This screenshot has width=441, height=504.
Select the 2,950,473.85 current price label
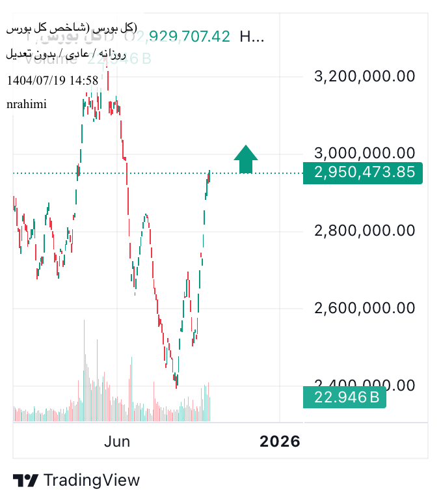pyautogui.click(x=364, y=173)
